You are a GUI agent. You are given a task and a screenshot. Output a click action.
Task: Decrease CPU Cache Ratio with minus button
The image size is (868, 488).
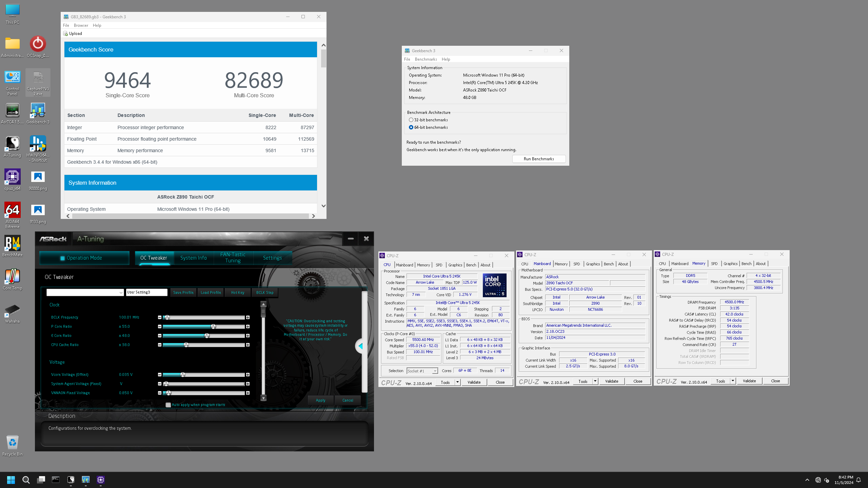point(159,345)
